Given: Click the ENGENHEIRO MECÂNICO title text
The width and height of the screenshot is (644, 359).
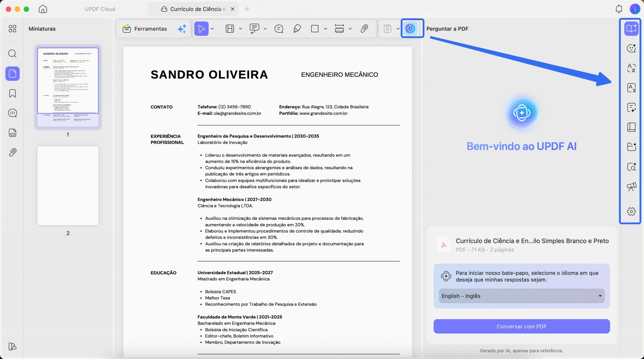Looking at the screenshot, I should [339, 75].
